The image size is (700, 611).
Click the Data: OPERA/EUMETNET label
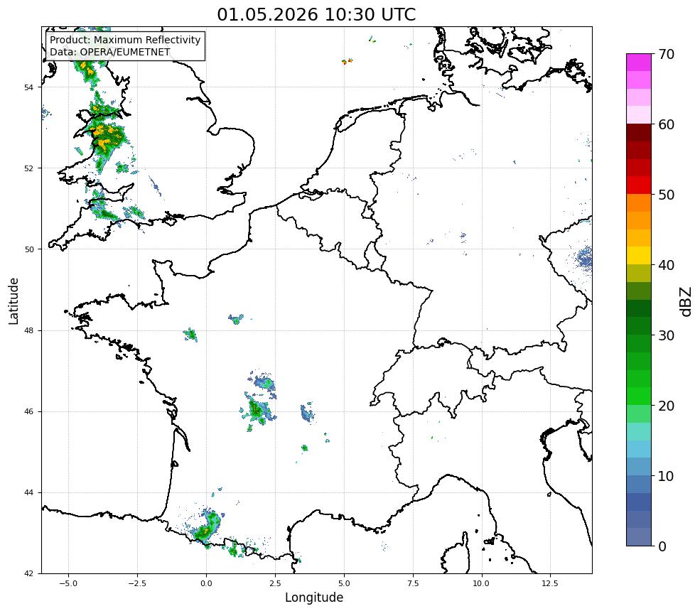pos(110,52)
